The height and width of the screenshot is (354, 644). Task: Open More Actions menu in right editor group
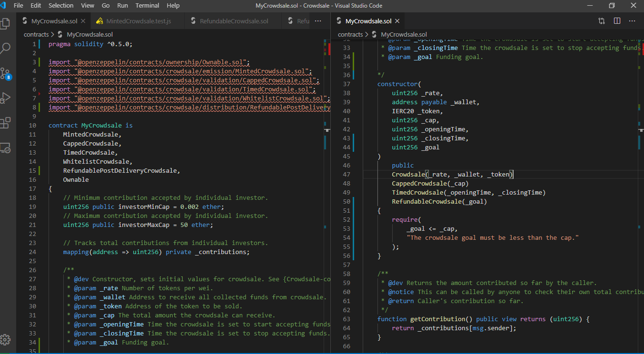632,21
